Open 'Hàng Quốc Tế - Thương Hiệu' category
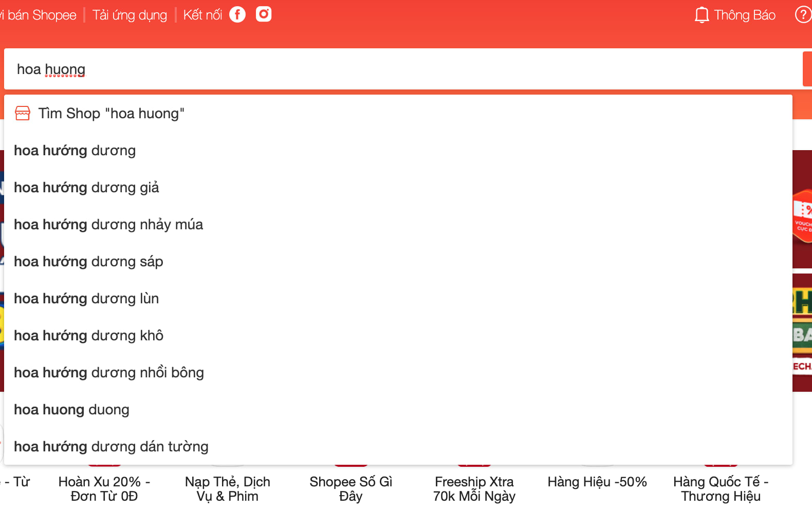Image resolution: width=812 pixels, height=510 pixels. pyautogui.click(x=721, y=488)
